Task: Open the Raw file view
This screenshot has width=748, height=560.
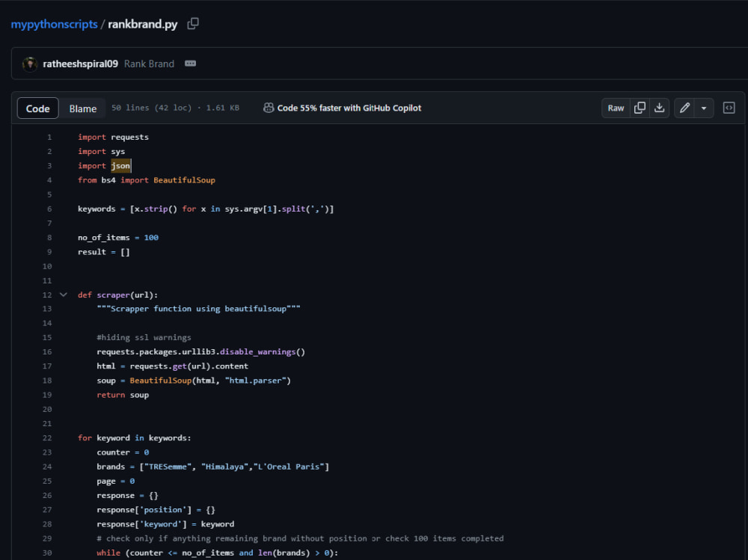Action: point(616,108)
